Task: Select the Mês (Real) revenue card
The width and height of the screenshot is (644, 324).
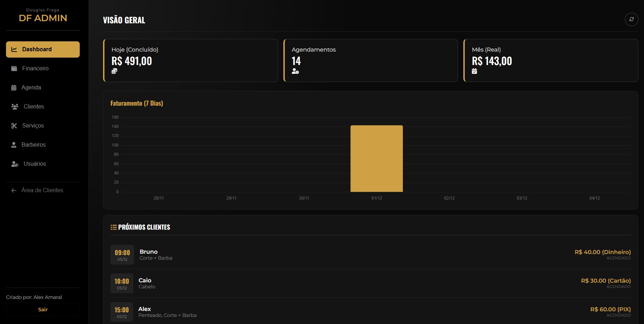Action: [550, 60]
